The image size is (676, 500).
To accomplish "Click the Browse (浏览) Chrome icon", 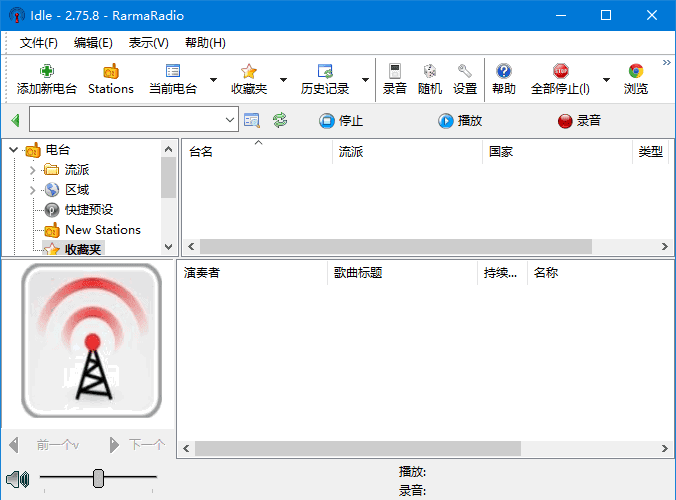I will 636,71.
